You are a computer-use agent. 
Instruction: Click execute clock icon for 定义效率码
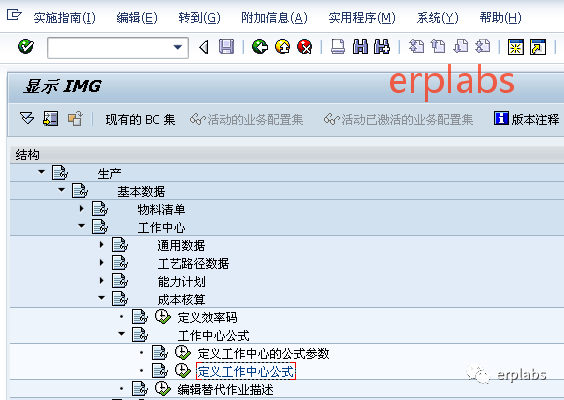coord(163,317)
